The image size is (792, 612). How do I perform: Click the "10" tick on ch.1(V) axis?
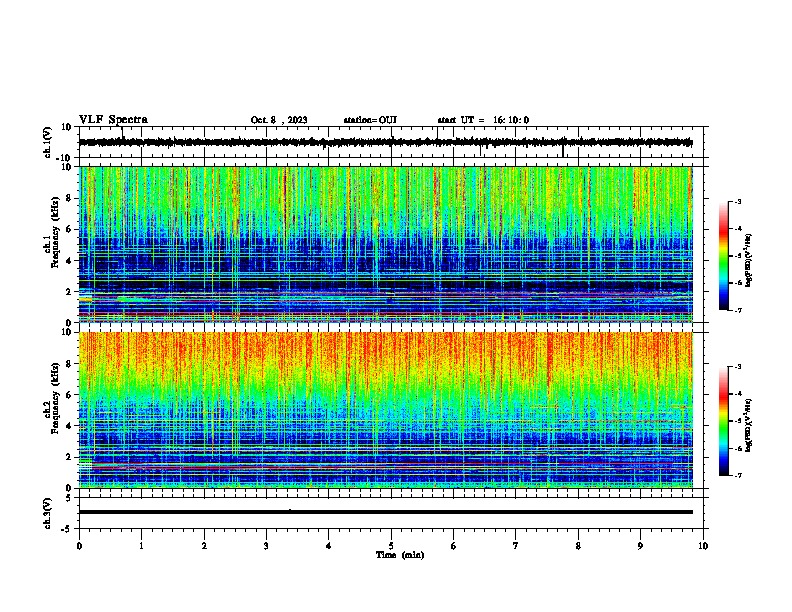[67, 127]
